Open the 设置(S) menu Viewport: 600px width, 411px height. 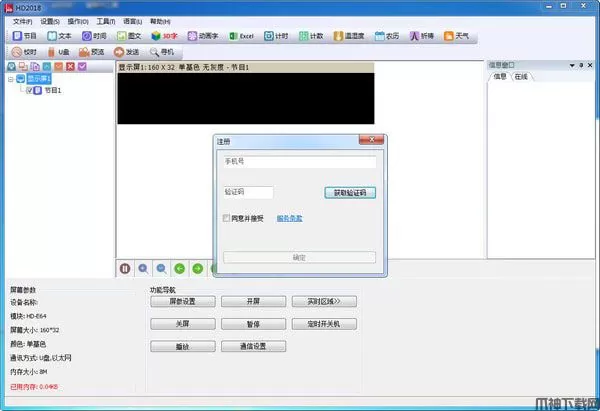[x=50, y=21]
